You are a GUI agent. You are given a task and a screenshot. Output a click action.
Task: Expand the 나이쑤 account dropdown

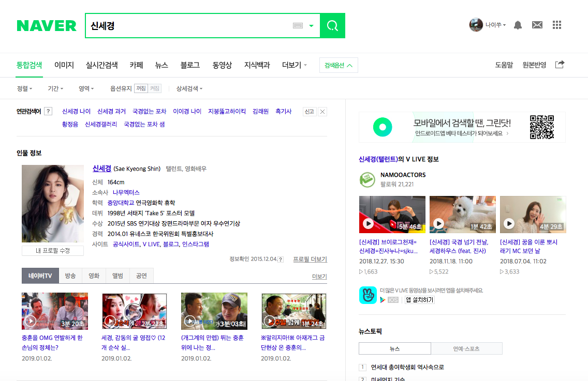[x=496, y=25]
